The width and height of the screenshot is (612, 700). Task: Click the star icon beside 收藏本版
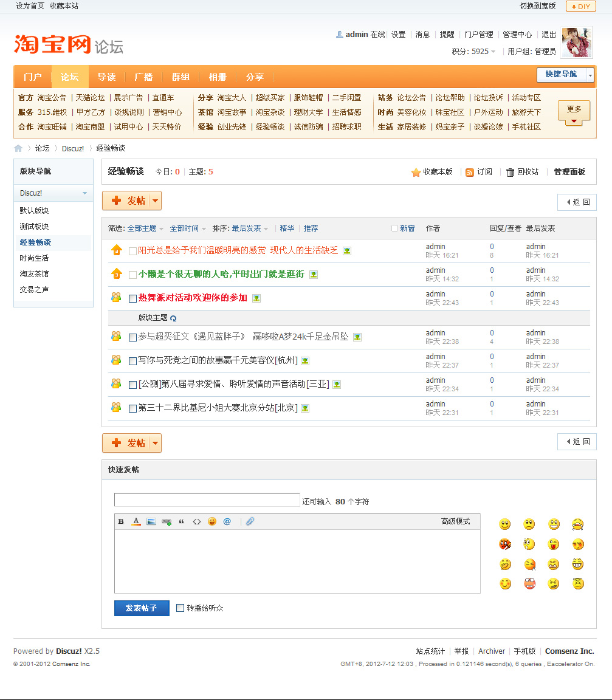click(x=416, y=173)
